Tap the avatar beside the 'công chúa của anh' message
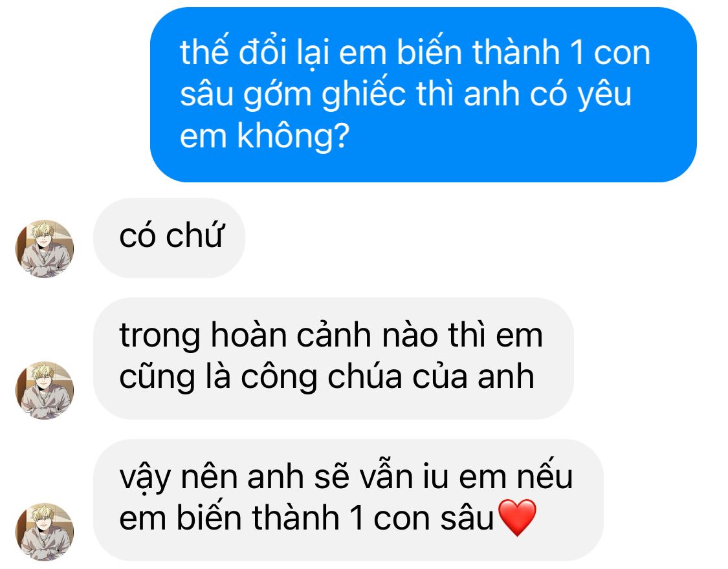 point(45,390)
